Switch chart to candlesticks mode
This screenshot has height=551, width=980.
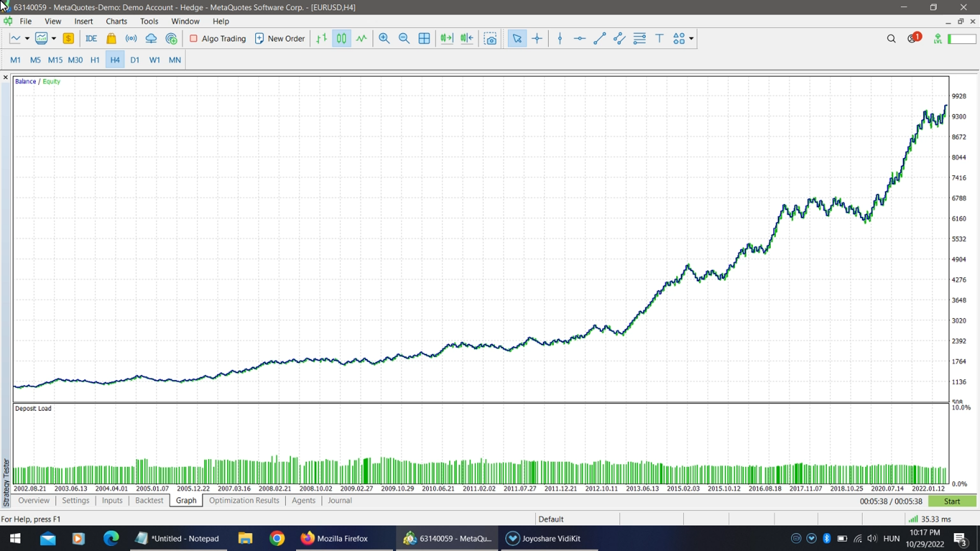(x=341, y=38)
